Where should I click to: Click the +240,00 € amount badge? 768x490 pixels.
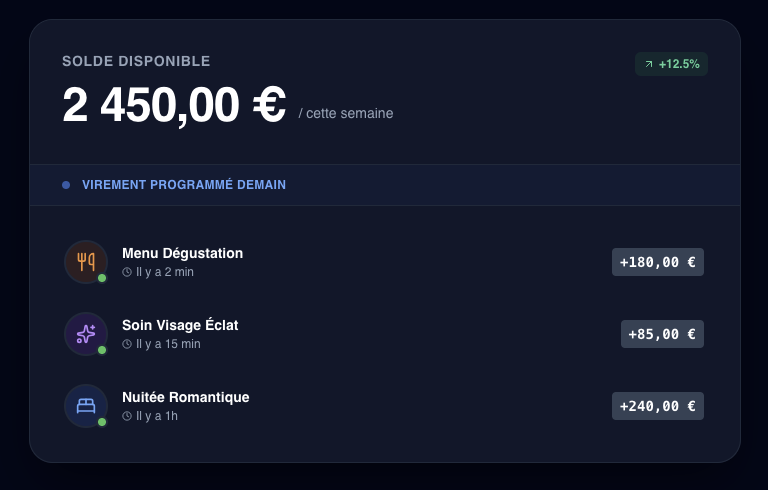(658, 406)
